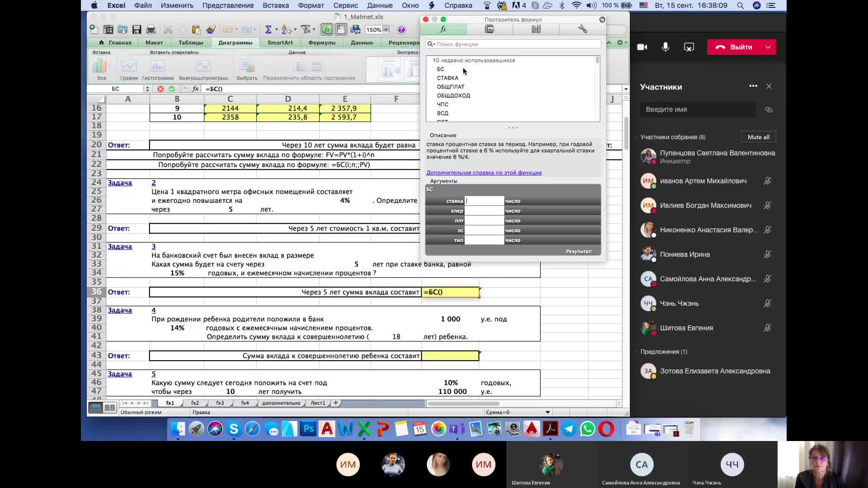Click the Paste clipboard icon

click(196, 30)
